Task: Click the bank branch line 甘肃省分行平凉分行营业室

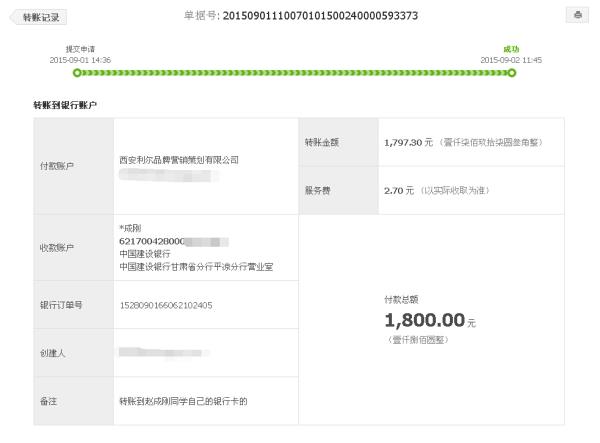Action: tap(196, 267)
